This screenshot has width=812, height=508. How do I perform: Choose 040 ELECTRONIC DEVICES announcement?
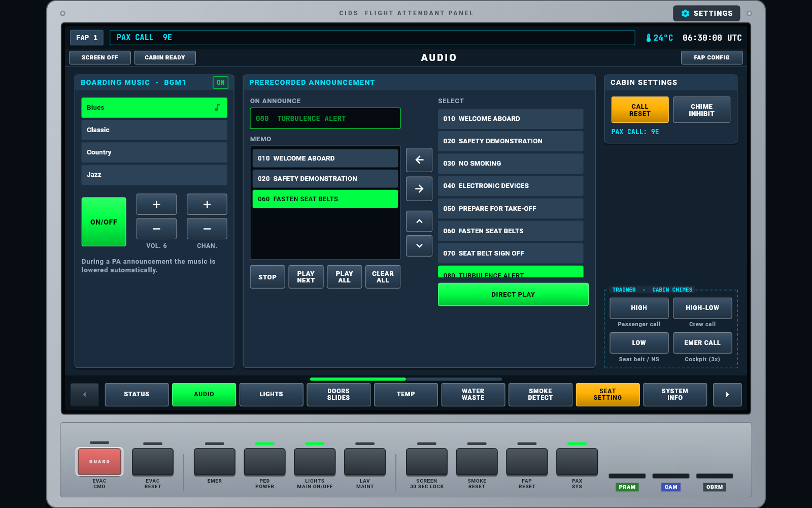click(x=511, y=186)
